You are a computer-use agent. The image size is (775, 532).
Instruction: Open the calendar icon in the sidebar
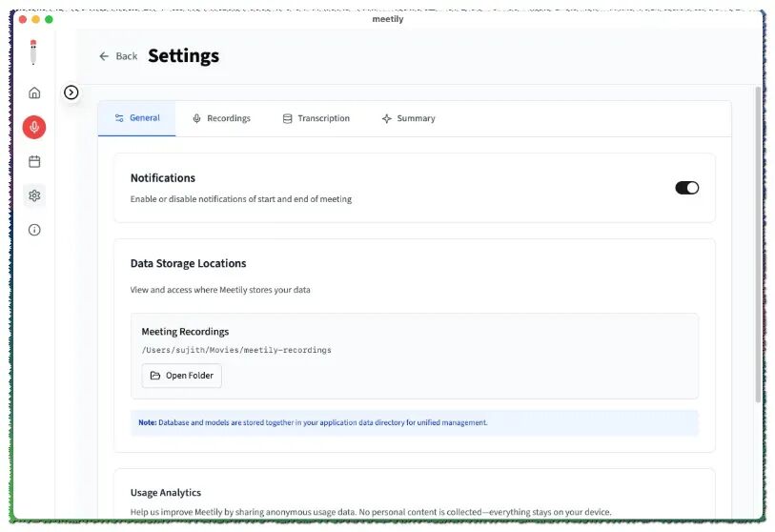pyautogui.click(x=34, y=161)
